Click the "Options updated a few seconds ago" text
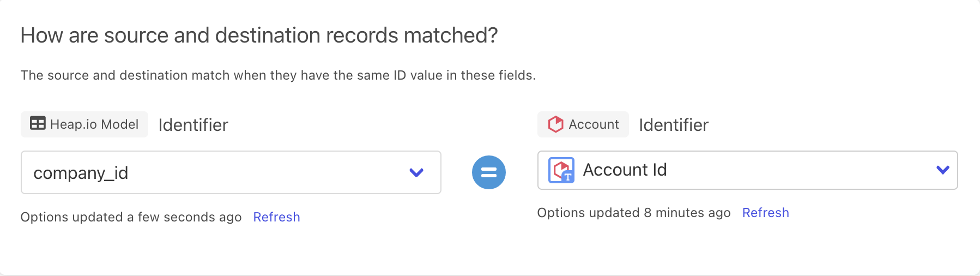Image resolution: width=980 pixels, height=276 pixels. pos(131,217)
